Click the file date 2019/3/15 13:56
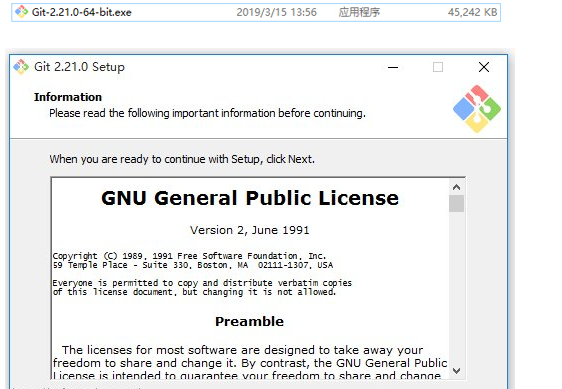 (276, 12)
